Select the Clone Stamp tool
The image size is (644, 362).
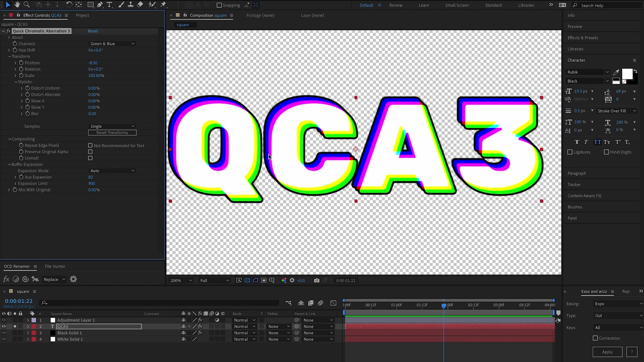(130, 5)
